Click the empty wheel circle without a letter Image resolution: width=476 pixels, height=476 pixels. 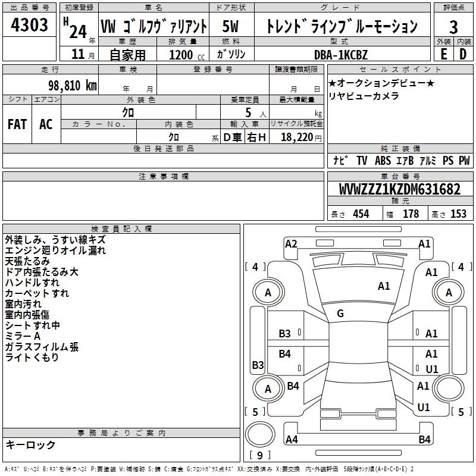[449, 389]
